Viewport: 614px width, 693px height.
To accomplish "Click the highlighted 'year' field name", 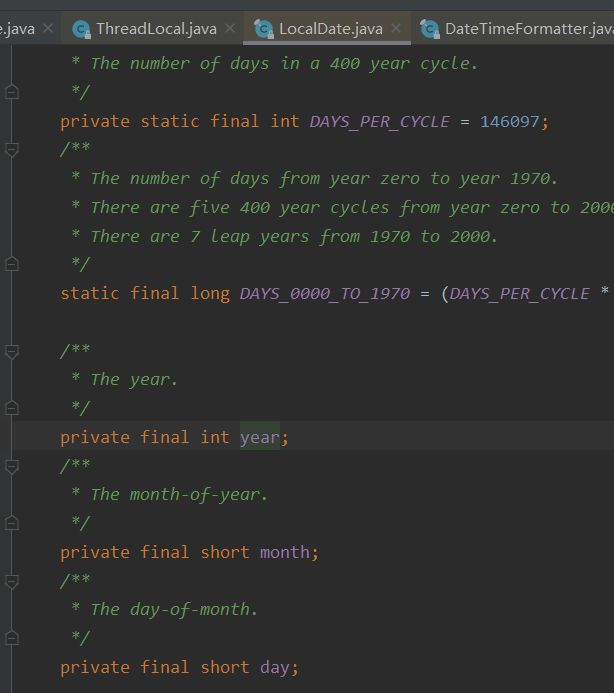I will pyautogui.click(x=260, y=438).
